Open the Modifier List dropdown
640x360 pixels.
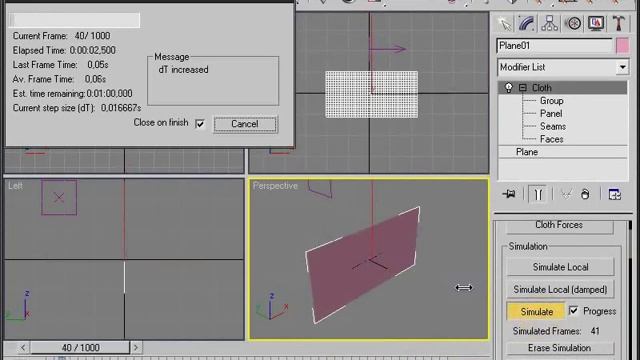point(622,67)
